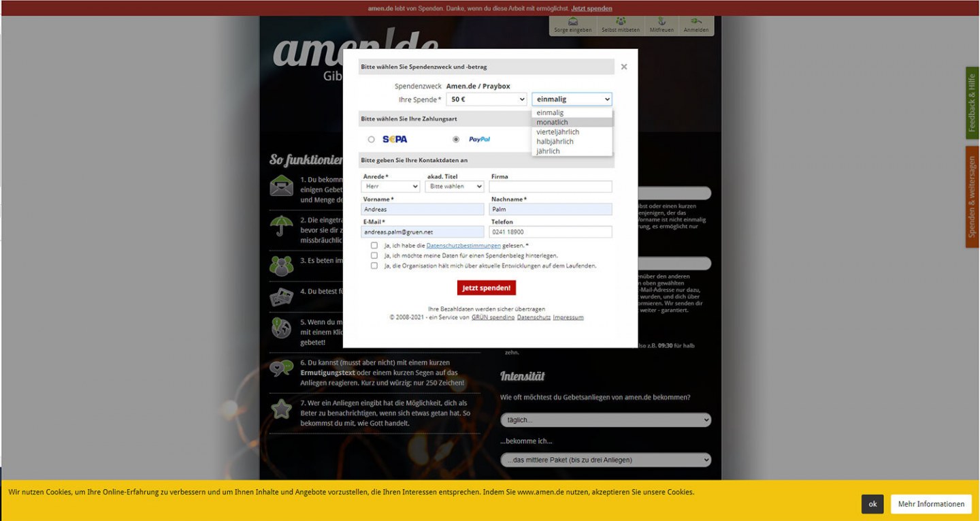Open the 'täglich...' frequency dropdown
The image size is (980, 521).
pos(606,420)
